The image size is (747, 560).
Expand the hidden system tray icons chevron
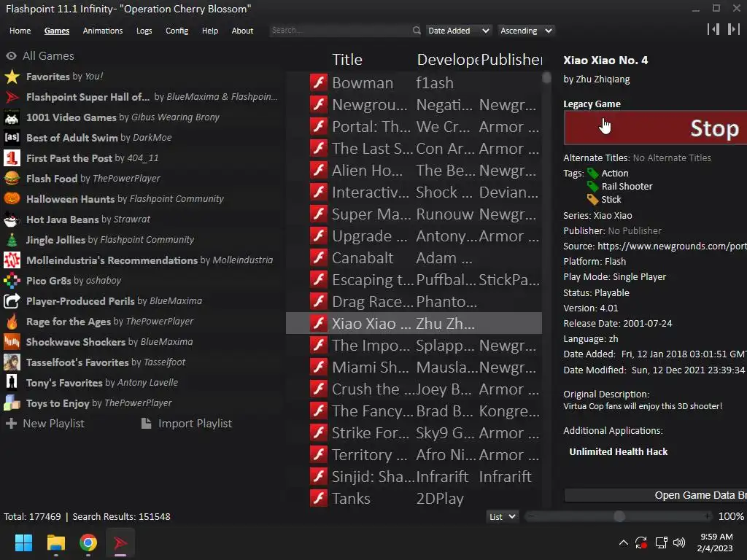point(623,542)
